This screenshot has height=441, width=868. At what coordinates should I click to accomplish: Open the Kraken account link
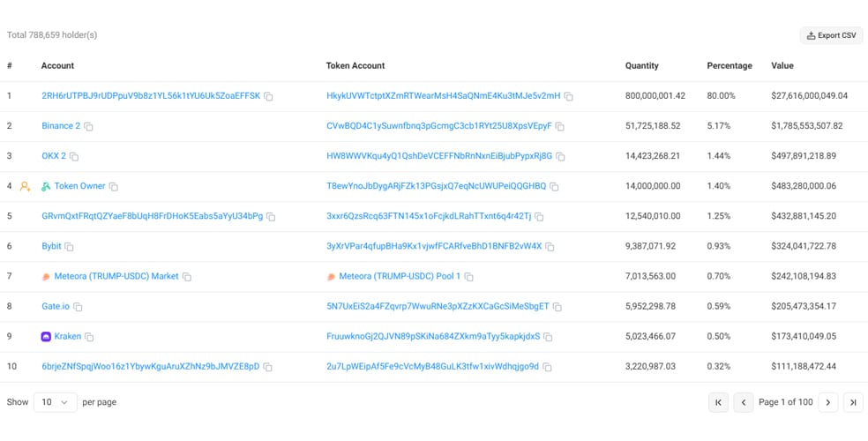68,336
